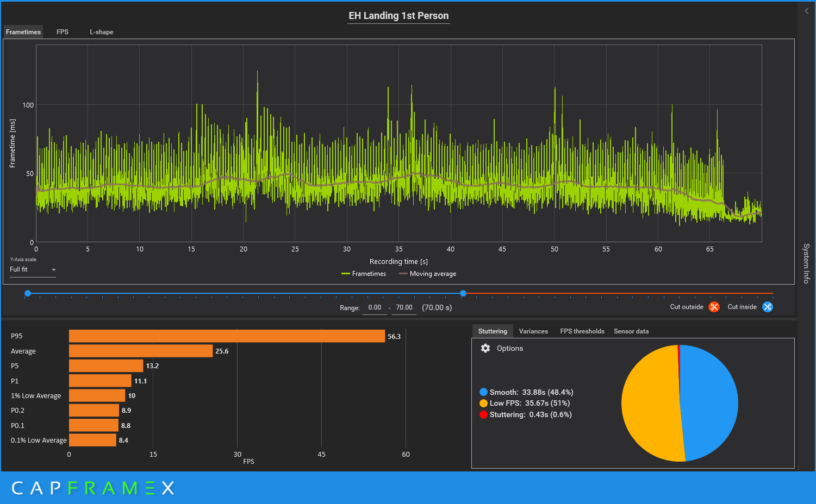Open the stuttering Options gear icon
The image size is (816, 504).
[x=485, y=348]
